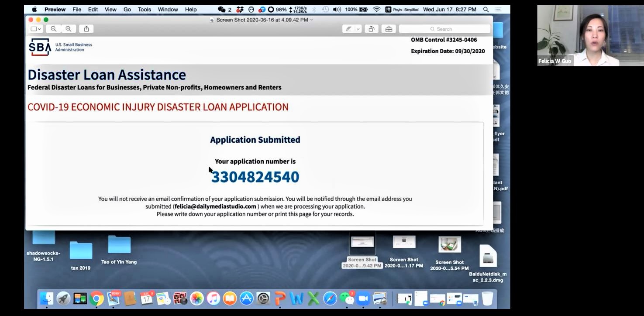The height and width of the screenshot is (316, 644).
Task: Click OMB Control #3245-0406 text
Action: pyautogui.click(x=444, y=40)
